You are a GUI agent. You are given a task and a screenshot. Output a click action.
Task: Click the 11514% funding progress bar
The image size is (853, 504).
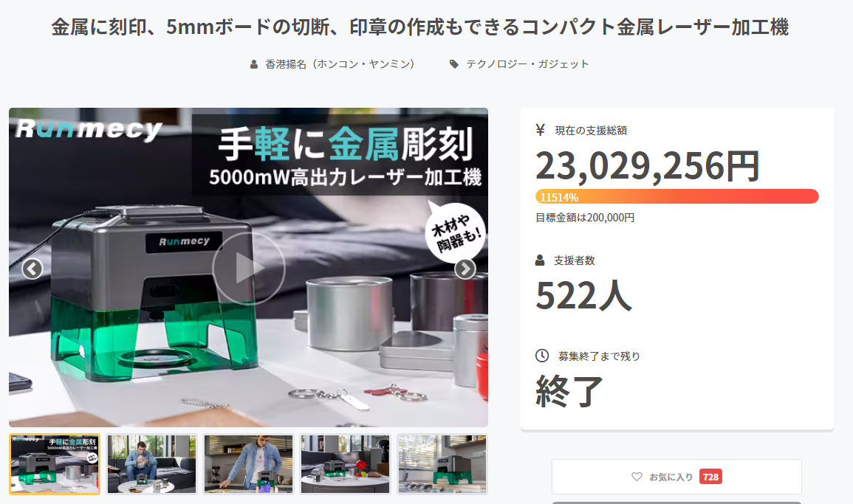pyautogui.click(x=676, y=196)
